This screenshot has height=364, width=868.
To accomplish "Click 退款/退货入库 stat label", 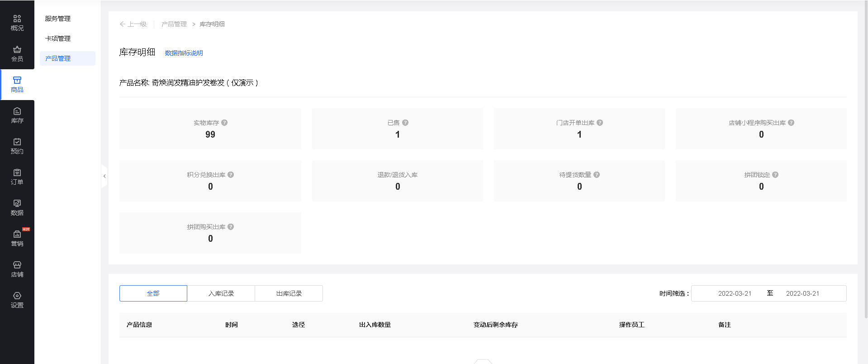I will 398,175.
